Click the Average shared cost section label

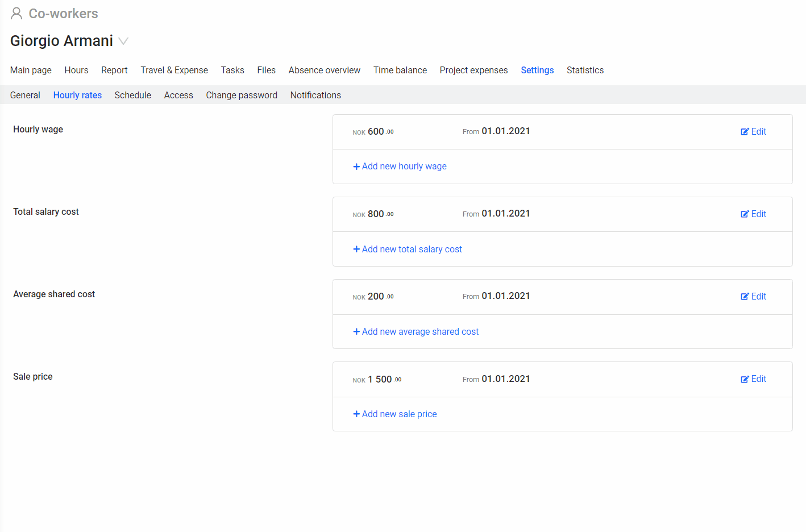point(54,294)
